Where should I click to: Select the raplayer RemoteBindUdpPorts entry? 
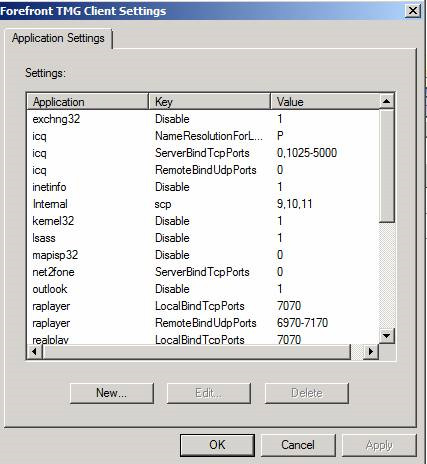tap(203, 323)
